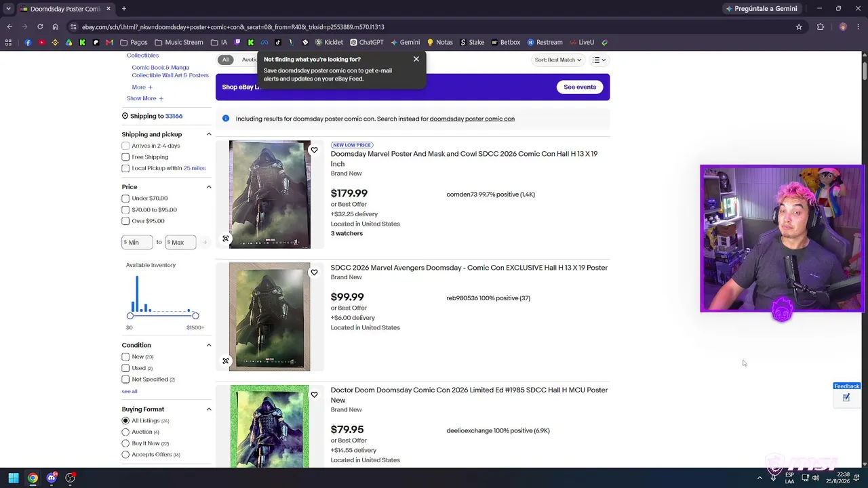Open Windows Start menu
Viewport: 868px width, 488px height.
pos(14,478)
